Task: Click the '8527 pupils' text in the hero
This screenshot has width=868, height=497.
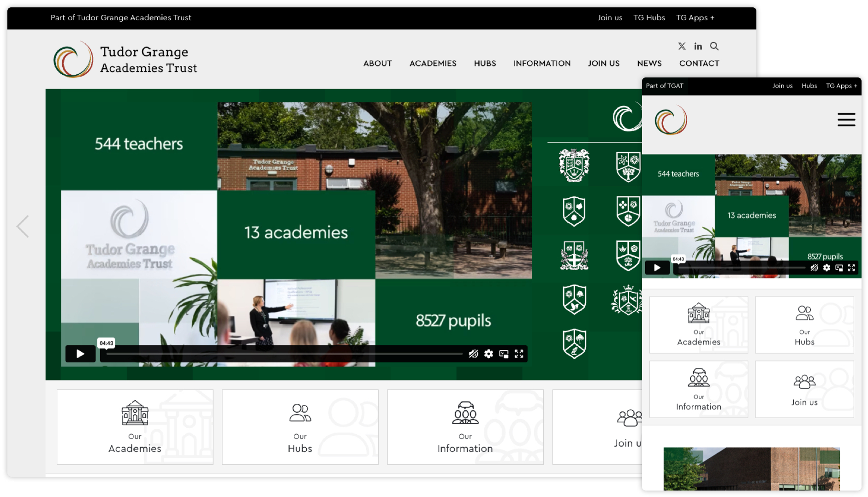Action: [453, 320]
